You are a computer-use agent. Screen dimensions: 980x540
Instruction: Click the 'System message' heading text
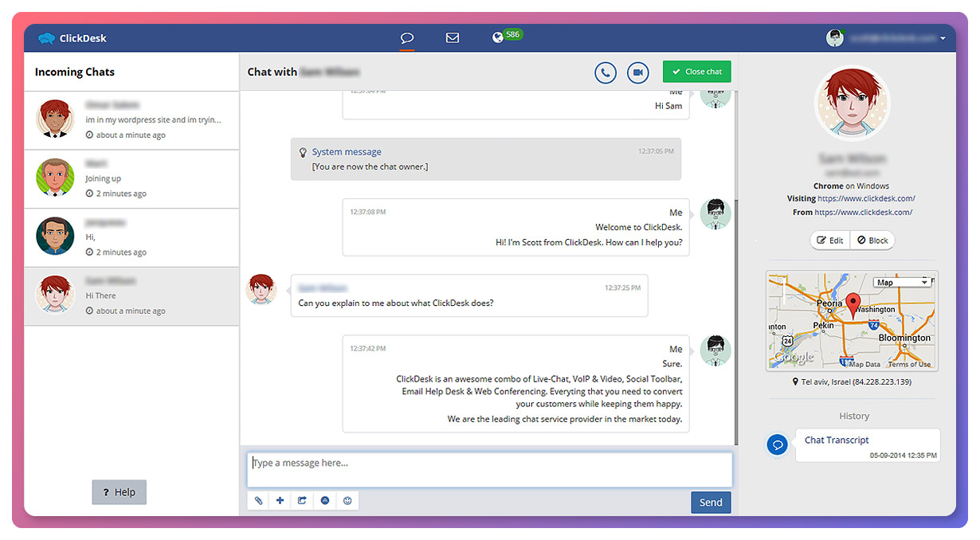pos(347,152)
